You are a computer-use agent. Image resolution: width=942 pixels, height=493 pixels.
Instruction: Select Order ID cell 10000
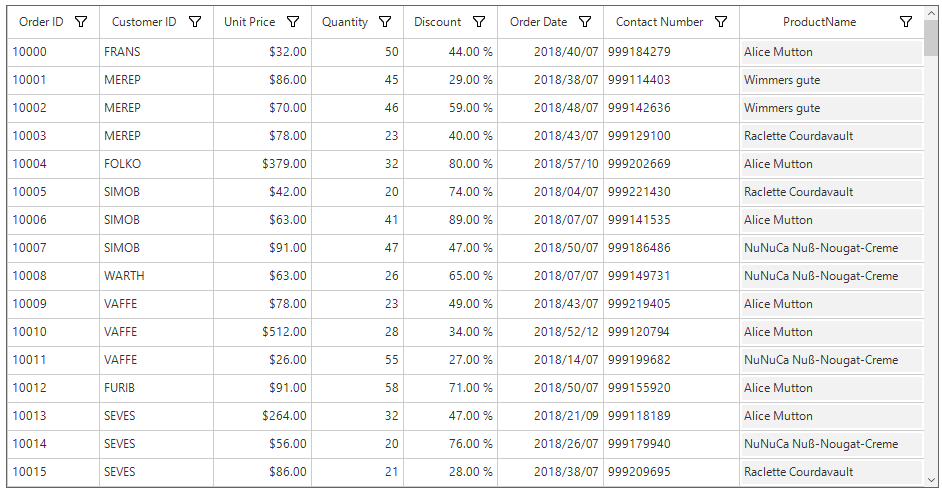[x=53, y=52]
